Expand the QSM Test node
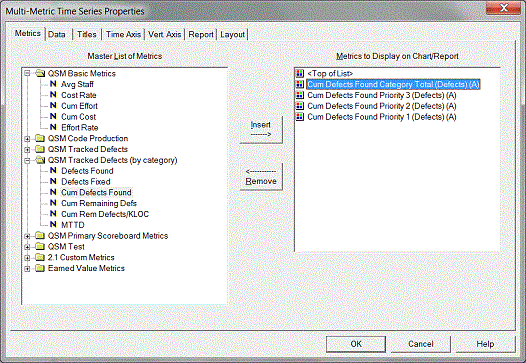Screen dimensions: 526x363 coord(27,247)
